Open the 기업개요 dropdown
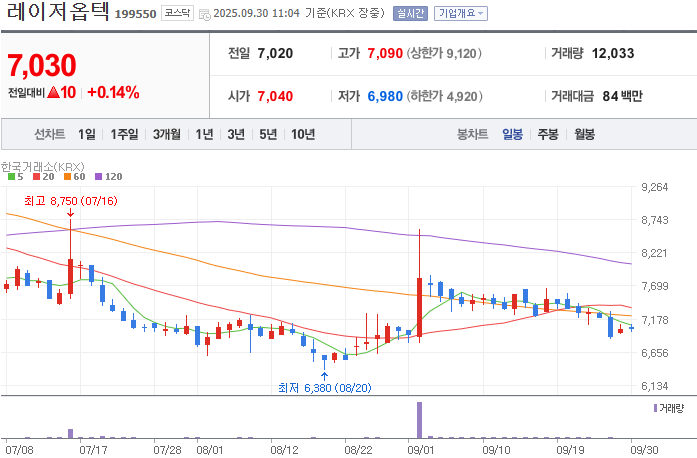 coord(461,13)
